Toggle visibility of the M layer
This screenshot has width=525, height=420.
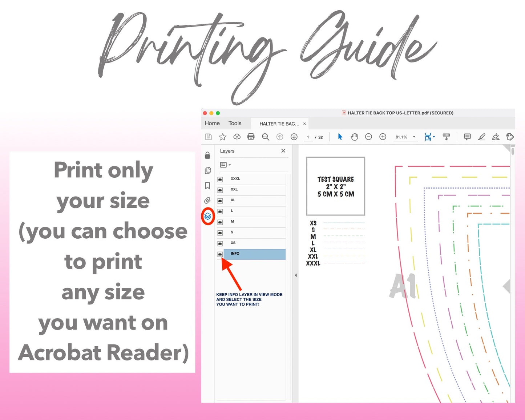220,222
